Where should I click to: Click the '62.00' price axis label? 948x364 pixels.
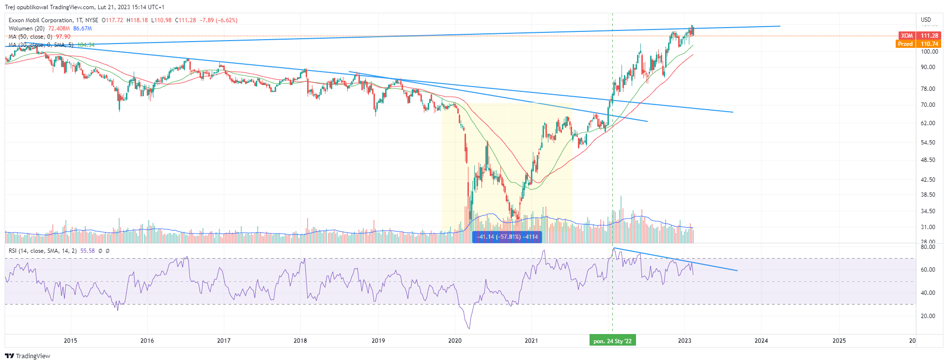(x=927, y=123)
